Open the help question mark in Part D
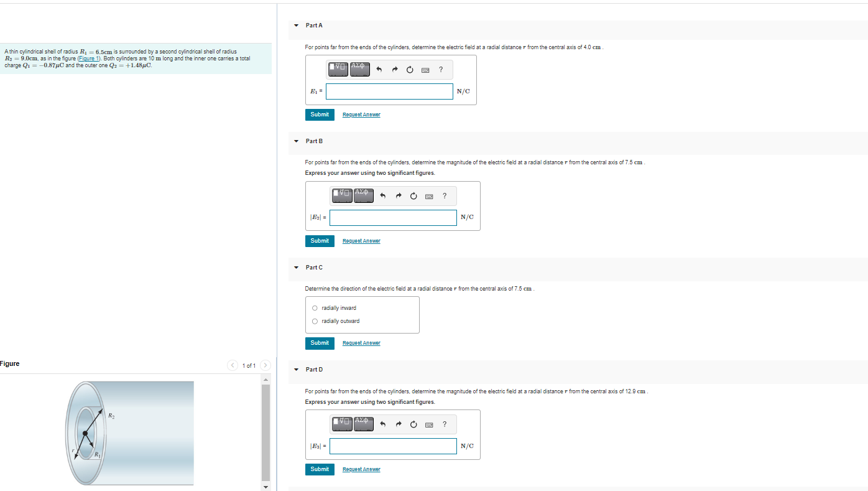This screenshot has height=491, width=868. point(445,424)
